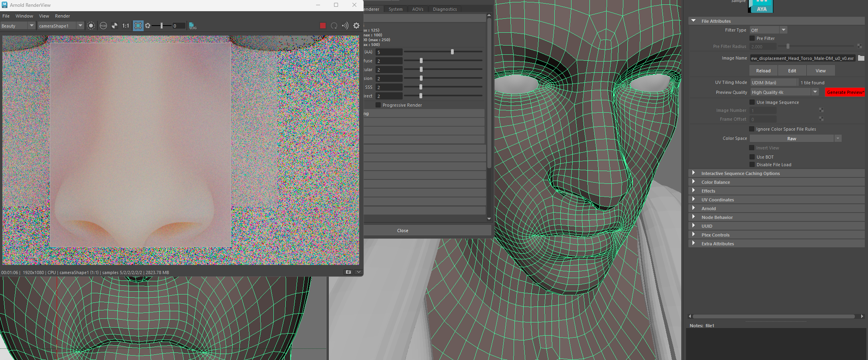Click the Edit image button
The height and width of the screenshot is (360, 868).
792,71
